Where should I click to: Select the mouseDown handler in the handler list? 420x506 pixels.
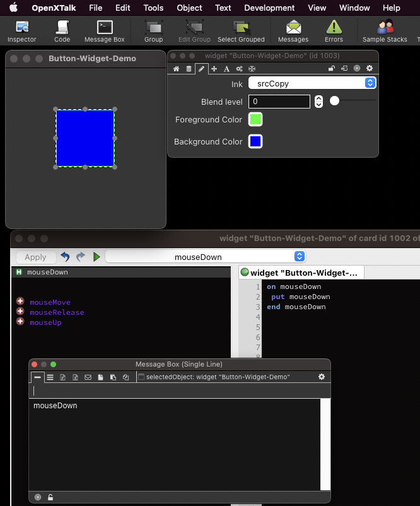[121, 272]
